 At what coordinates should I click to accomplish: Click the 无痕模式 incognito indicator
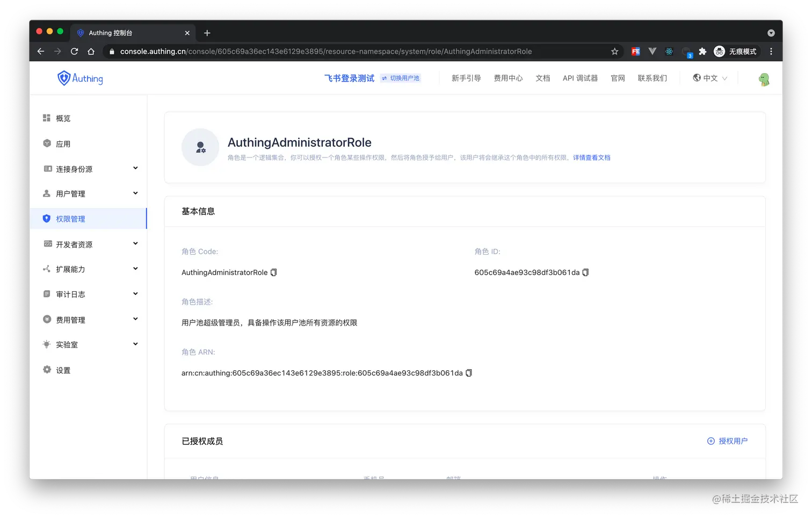click(735, 52)
